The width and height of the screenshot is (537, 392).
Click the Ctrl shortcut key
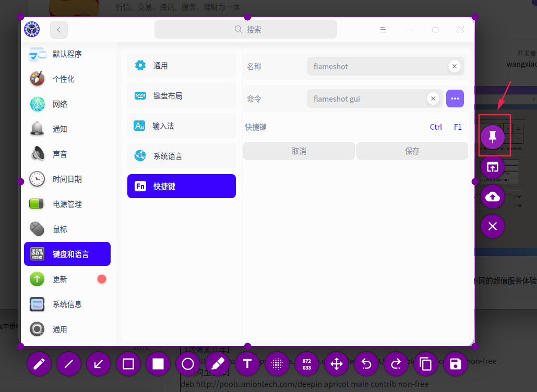[436, 127]
